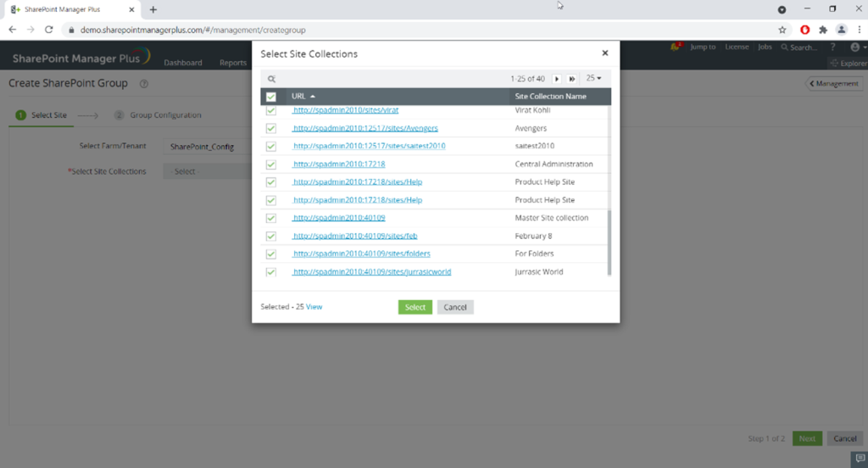868x468 pixels.
Task: Open the sites/jurrasicworld URL link
Action: click(371, 272)
